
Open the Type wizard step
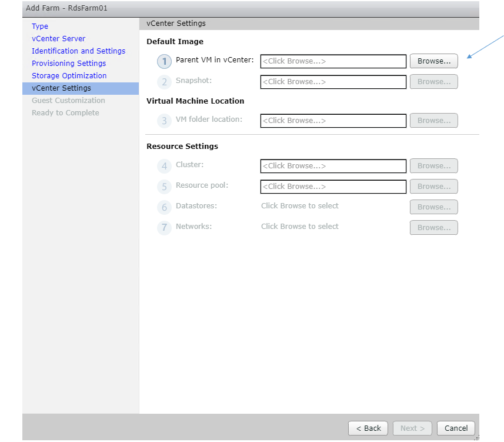click(x=40, y=26)
